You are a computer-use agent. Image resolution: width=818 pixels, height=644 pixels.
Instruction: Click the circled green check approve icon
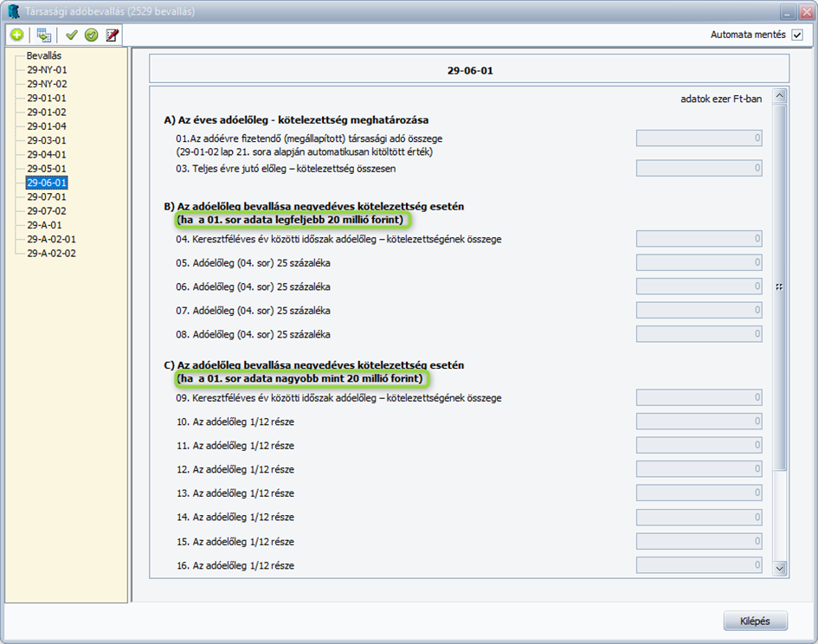click(91, 35)
